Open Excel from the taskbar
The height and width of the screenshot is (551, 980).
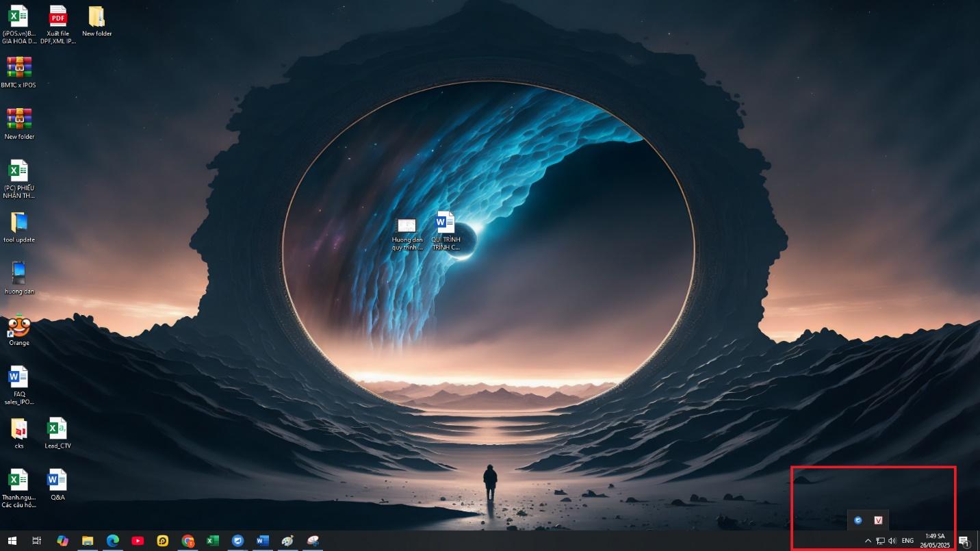(213, 541)
